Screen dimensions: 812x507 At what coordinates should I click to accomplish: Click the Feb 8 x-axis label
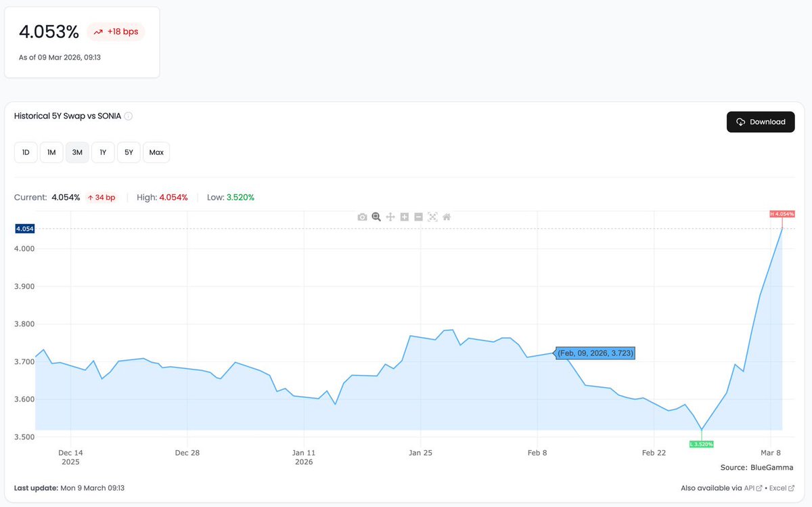coord(537,453)
